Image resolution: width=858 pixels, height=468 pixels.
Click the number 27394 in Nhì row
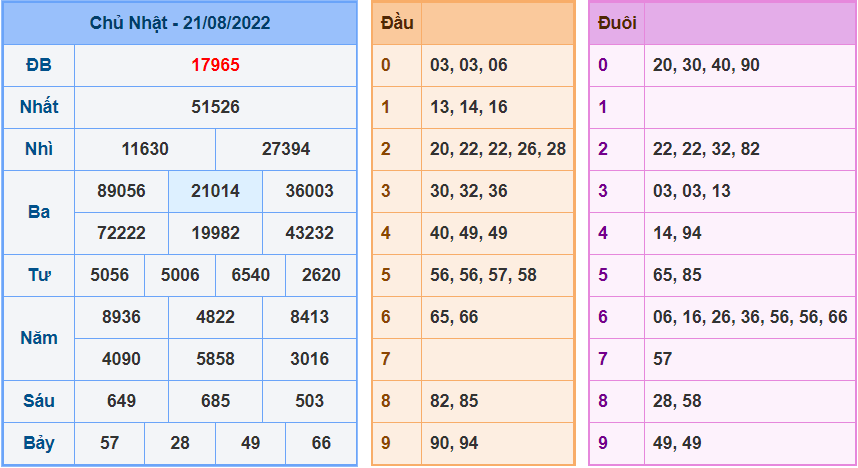(x=286, y=149)
